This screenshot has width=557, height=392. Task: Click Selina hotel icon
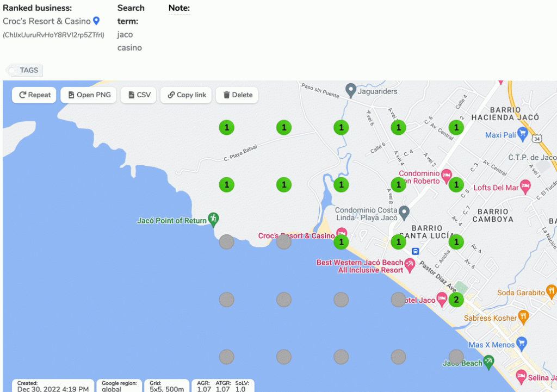click(x=521, y=376)
